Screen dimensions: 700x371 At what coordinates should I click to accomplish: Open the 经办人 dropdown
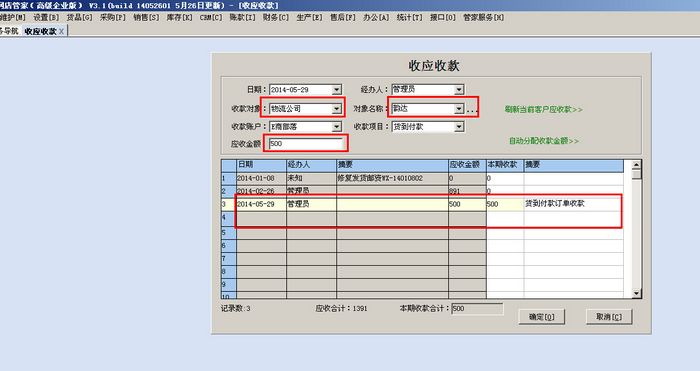click(459, 90)
